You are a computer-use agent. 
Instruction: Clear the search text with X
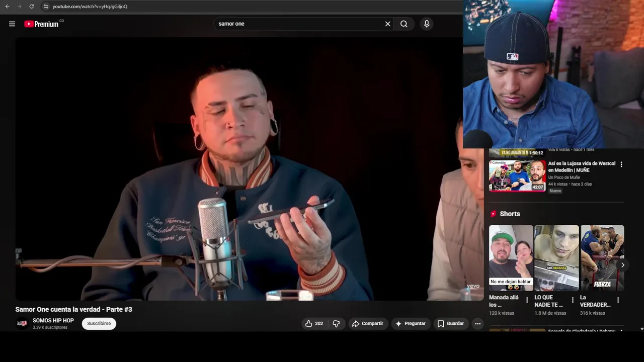[x=388, y=24]
